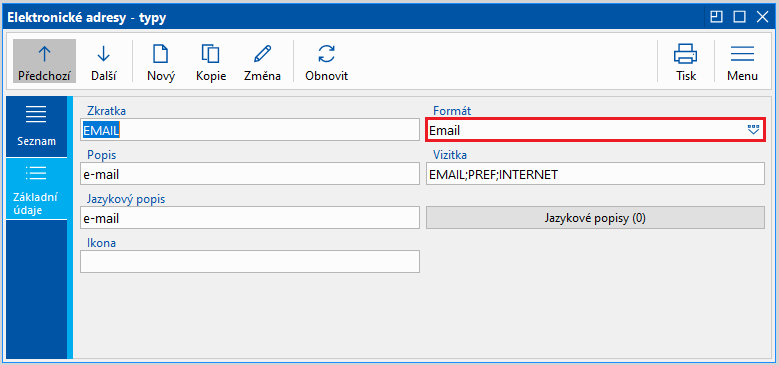Go to the previous record with Předchozí

[x=44, y=61]
